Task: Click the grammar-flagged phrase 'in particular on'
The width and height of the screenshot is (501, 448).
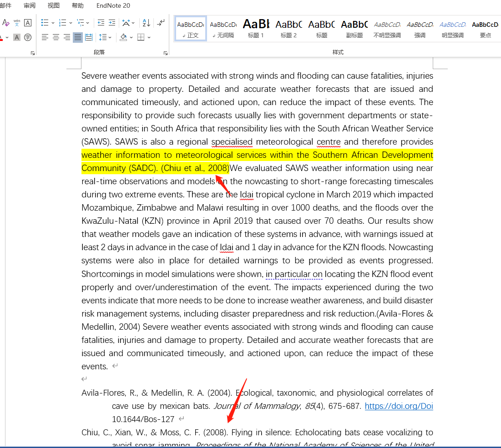Action: click(x=294, y=274)
